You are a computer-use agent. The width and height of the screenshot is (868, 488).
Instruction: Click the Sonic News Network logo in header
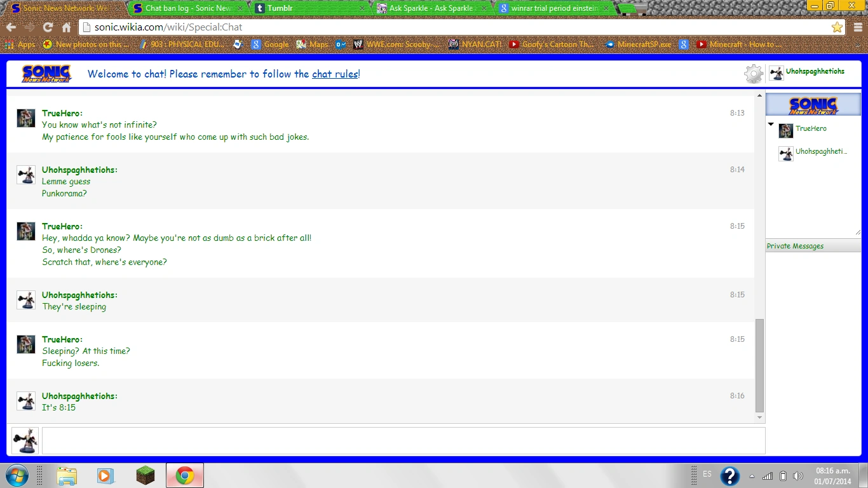tap(46, 74)
